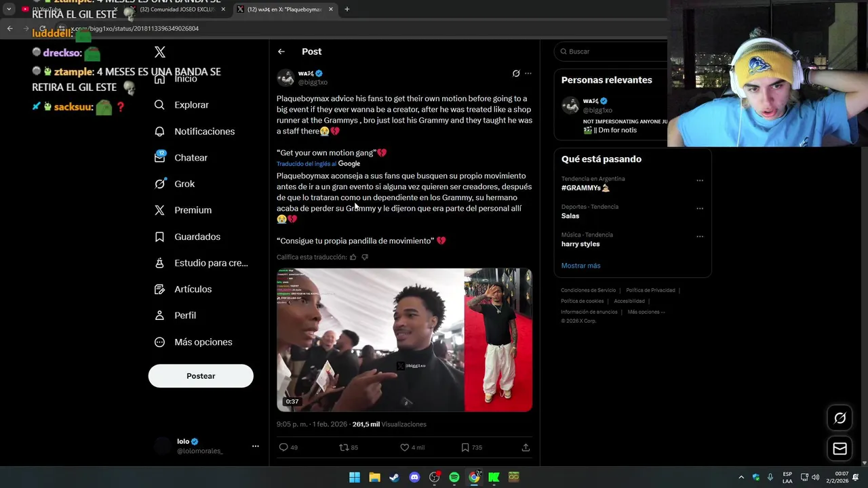Click the address bar URL

(x=135, y=28)
